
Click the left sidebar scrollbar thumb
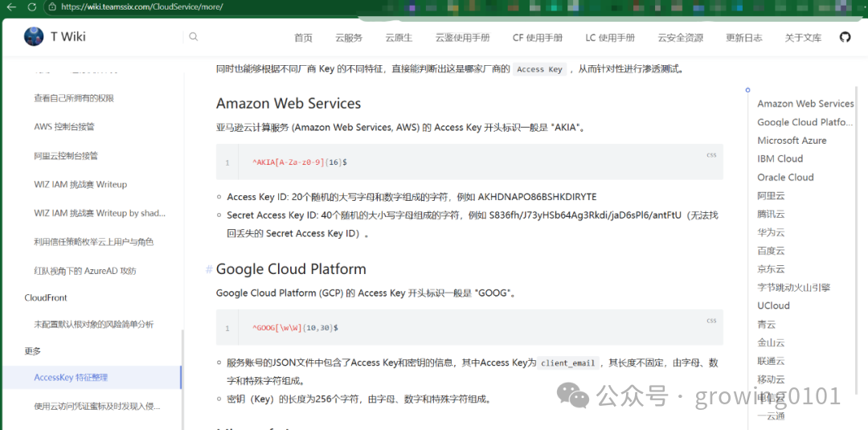182,380
